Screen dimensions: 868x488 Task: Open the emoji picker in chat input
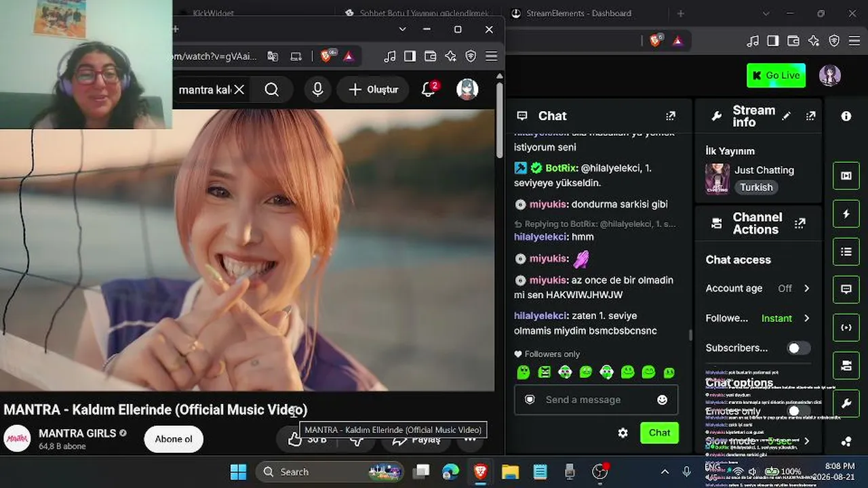click(663, 400)
